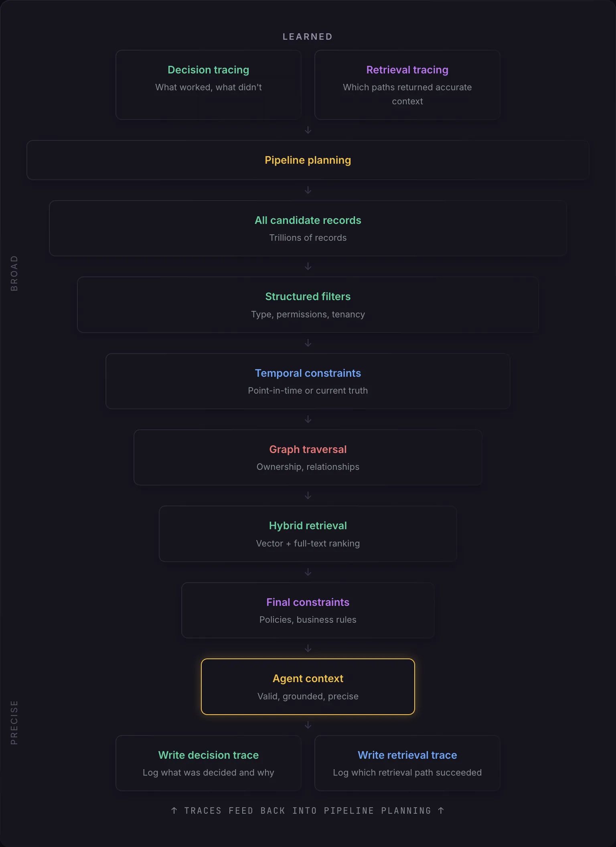This screenshot has height=847, width=616.
Task: Select the Temporal constraints stage
Action: click(x=308, y=381)
